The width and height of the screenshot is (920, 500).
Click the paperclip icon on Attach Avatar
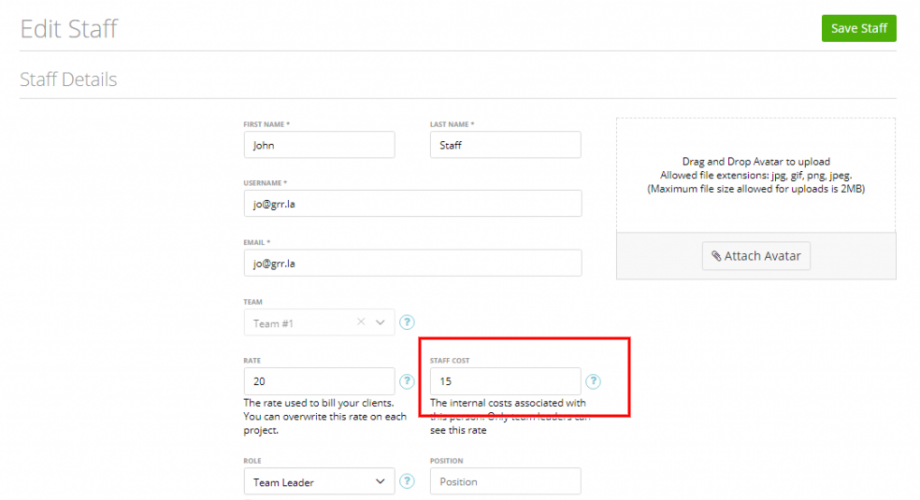pyautogui.click(x=716, y=256)
